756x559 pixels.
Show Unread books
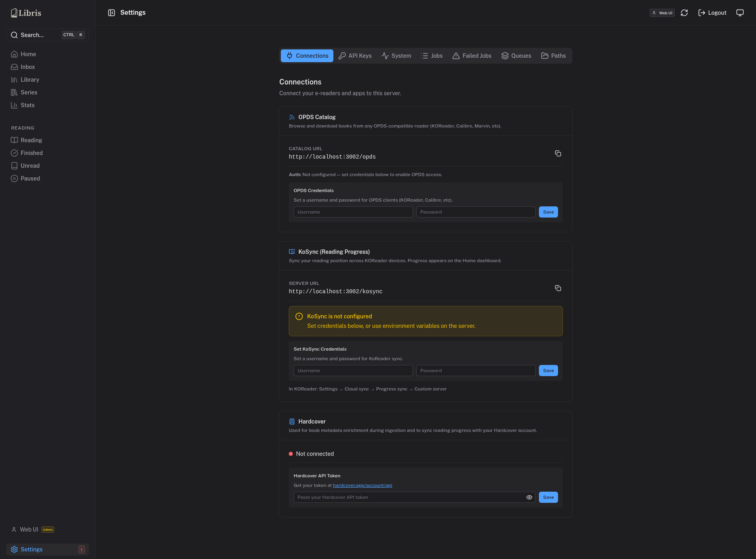coord(47,166)
